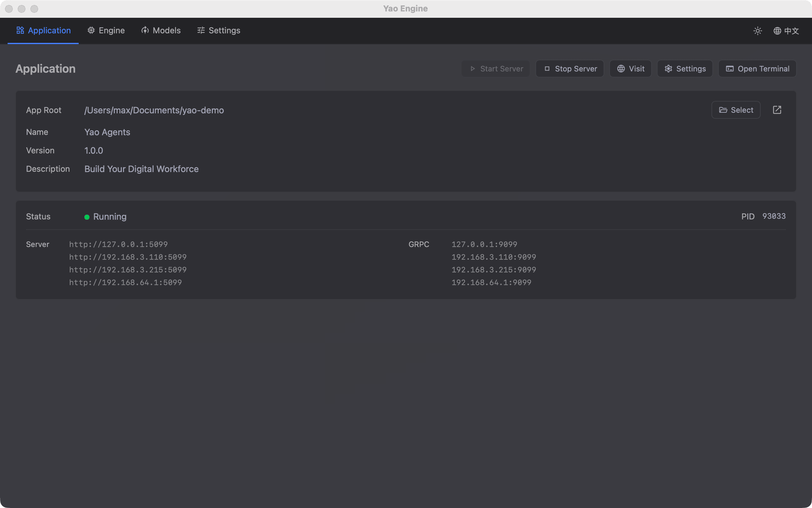Click the server URL http://127.0.0.1:5099
The height and width of the screenshot is (508, 812).
point(118,244)
